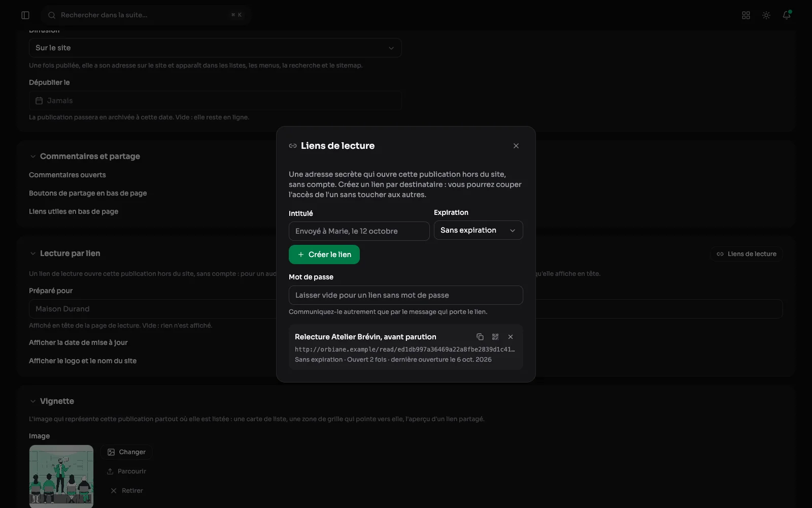
Task: Open the Expiration dropdown set to Sans expiration
Action: tap(479, 230)
